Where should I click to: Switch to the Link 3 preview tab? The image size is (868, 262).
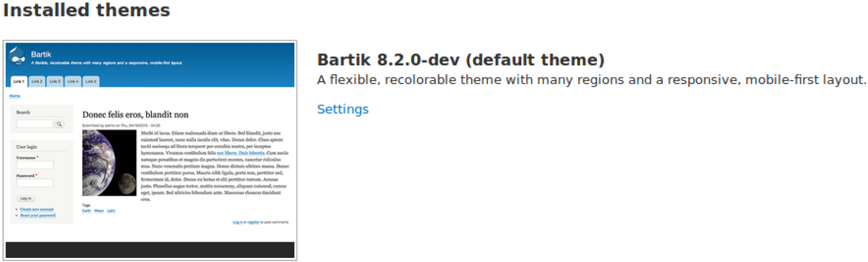[x=55, y=81]
